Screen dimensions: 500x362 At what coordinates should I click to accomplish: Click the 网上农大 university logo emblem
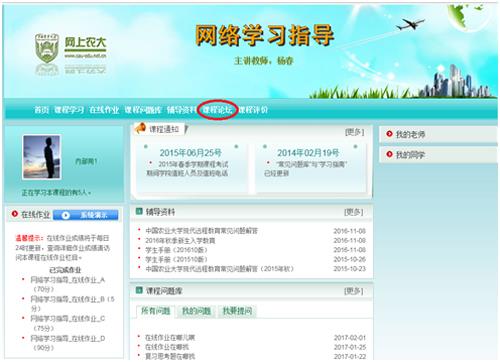coord(47,48)
